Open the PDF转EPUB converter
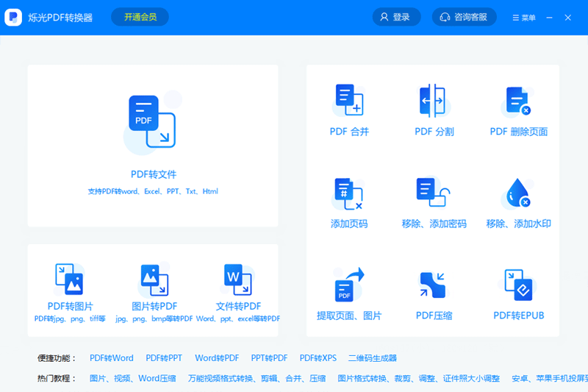The width and height of the screenshot is (588, 392). (x=518, y=285)
